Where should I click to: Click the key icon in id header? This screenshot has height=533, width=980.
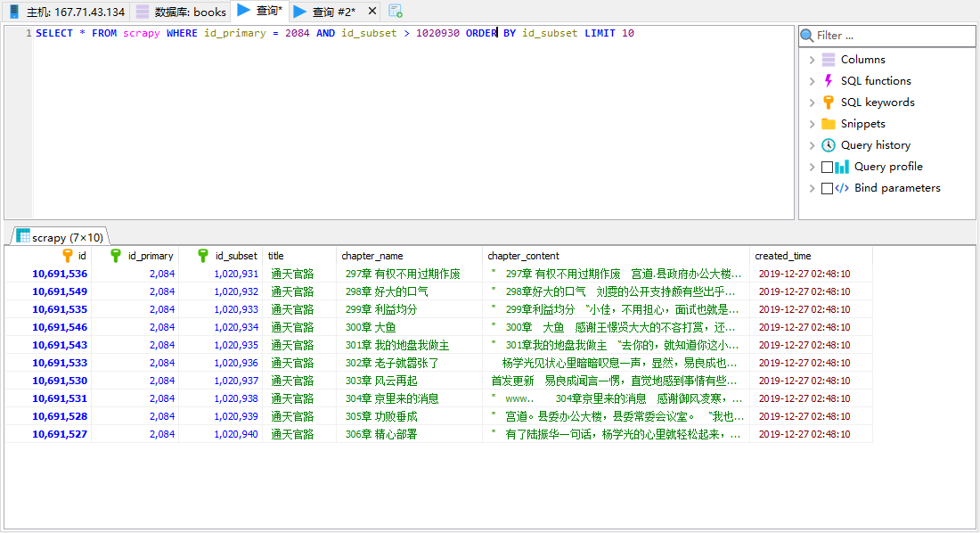(68, 255)
